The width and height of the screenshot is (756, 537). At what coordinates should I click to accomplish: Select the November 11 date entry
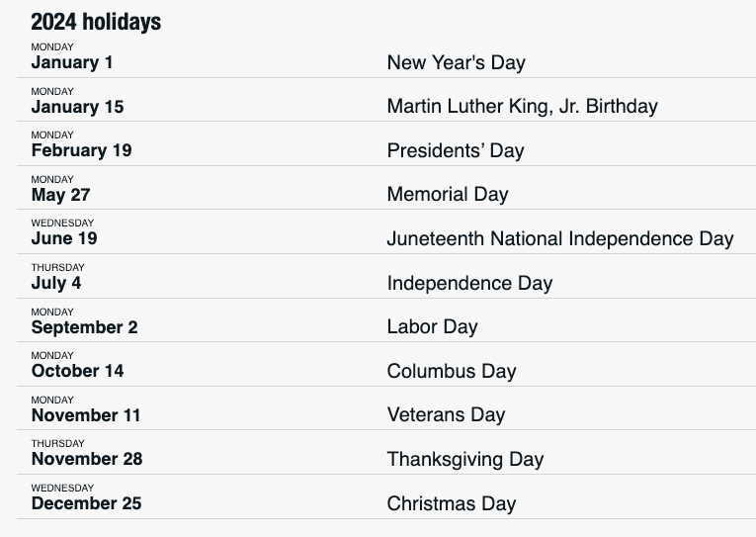coord(86,415)
